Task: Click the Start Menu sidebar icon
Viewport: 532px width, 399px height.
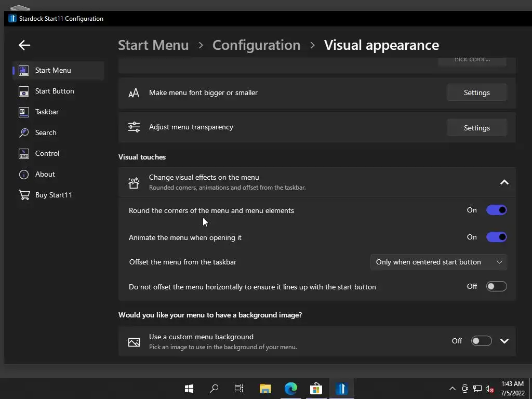Action: [x=24, y=71]
